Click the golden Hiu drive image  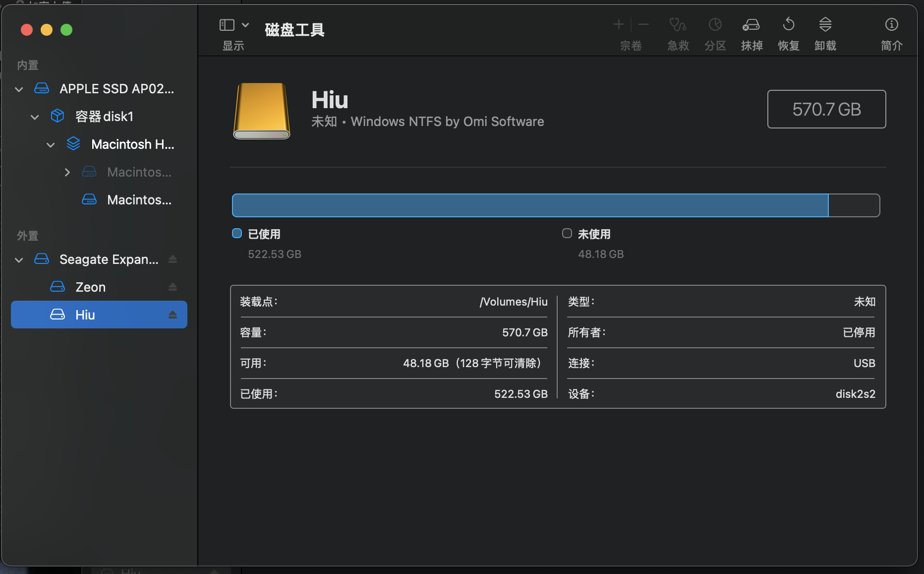coord(262,111)
